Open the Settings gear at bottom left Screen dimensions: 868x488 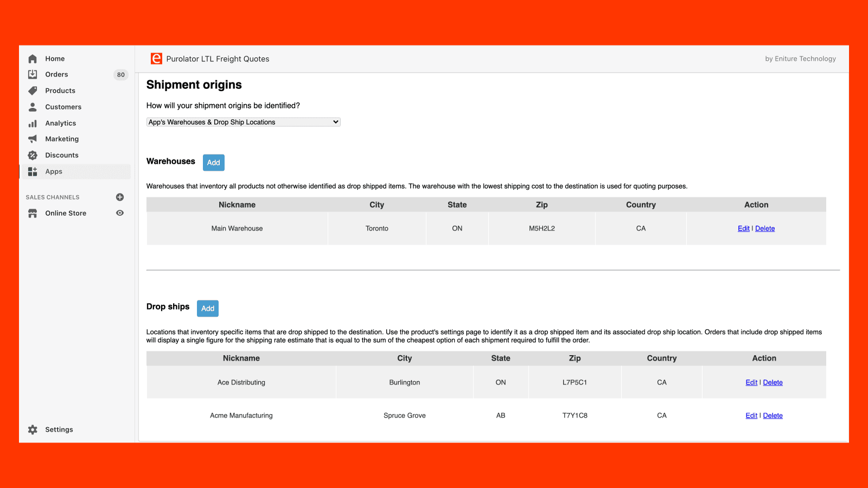click(33, 429)
